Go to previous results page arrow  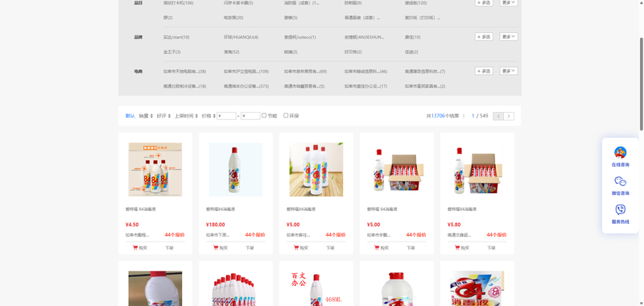click(x=498, y=116)
